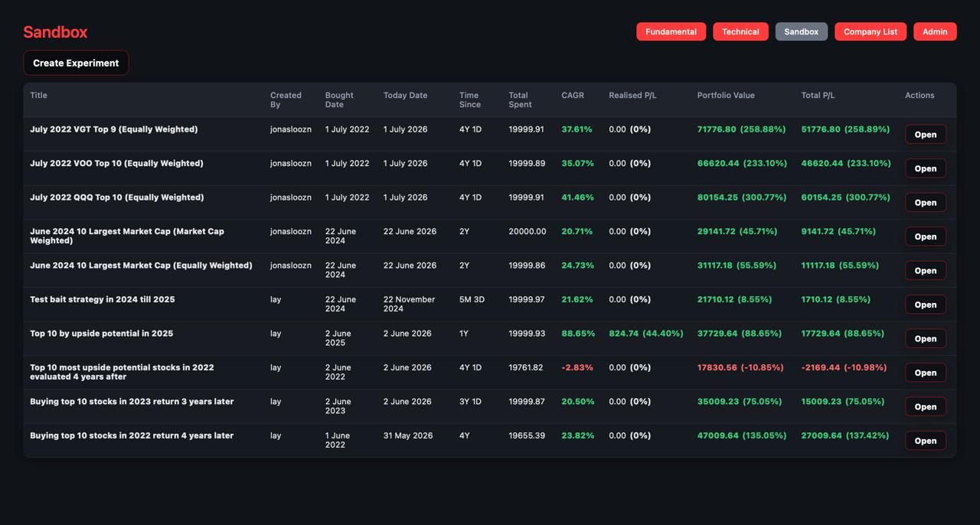Viewport: 980px width, 525px height.
Task: Click time since value 5M 3D
Action: [x=472, y=299]
